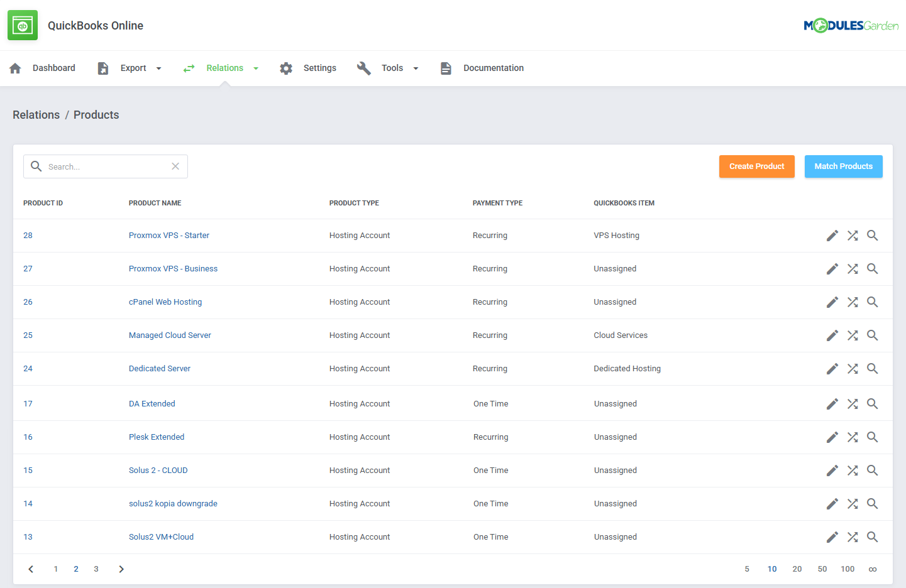Click shuffle icon in Dedicated Server row
Screen dimensions: 906x588
point(853,369)
